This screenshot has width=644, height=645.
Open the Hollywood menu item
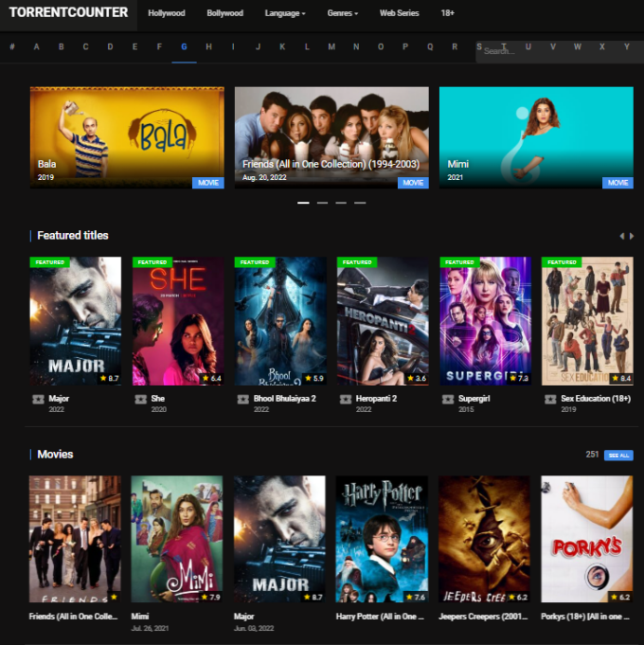pyautogui.click(x=167, y=13)
